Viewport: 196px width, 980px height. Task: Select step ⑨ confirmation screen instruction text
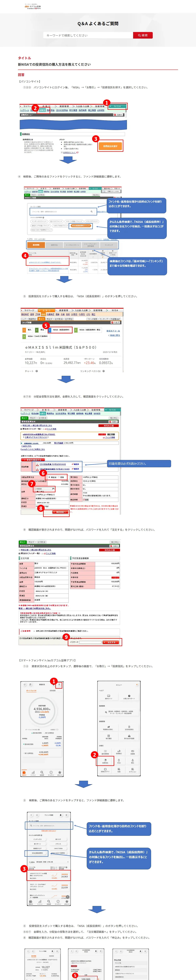(x=89, y=529)
